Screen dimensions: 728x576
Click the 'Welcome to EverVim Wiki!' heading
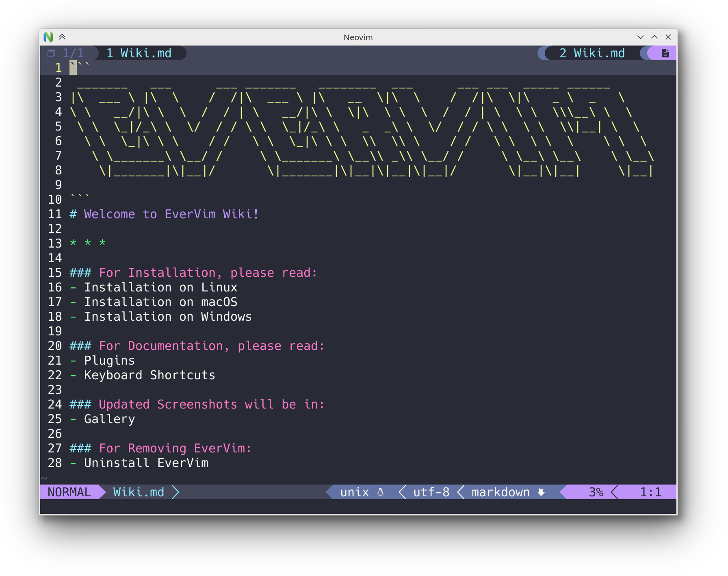(x=171, y=214)
